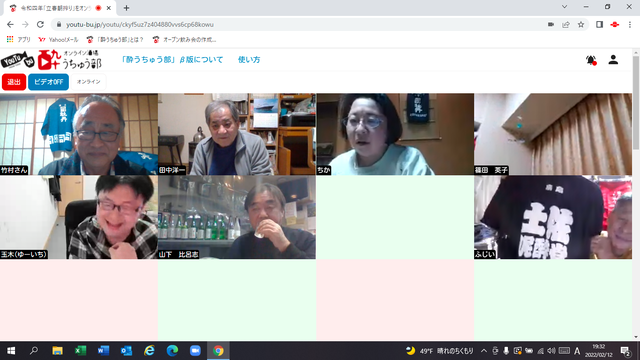The image size is (640, 360).
Task: Open Internet Explorer from the taskbar
Action: [149, 351]
